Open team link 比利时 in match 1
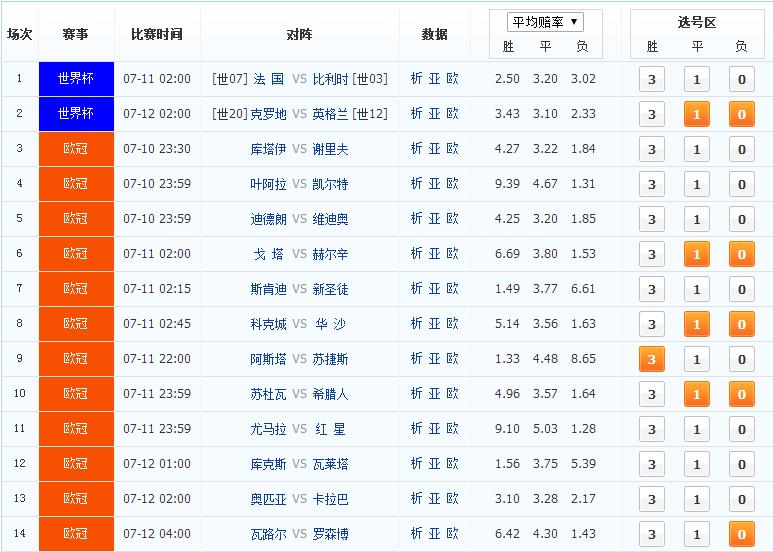Screen dimensions: 773x552 coord(330,79)
